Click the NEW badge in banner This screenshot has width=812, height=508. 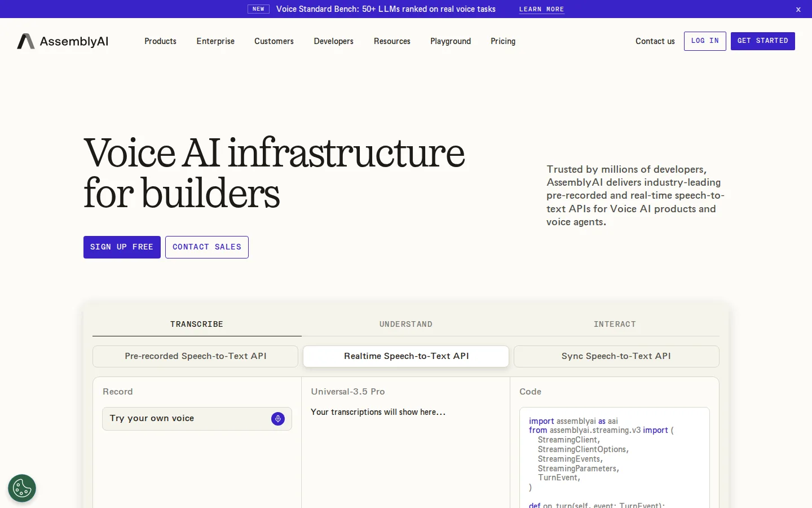click(x=258, y=9)
